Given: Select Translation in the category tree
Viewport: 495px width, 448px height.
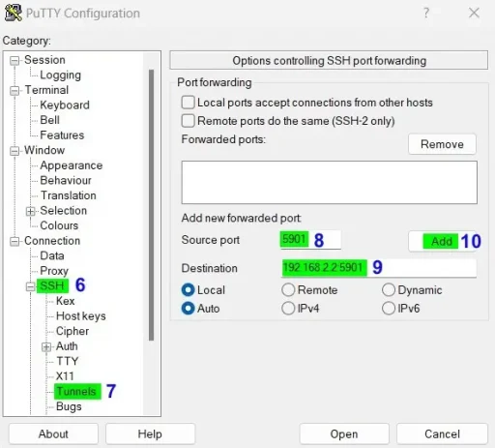Looking at the screenshot, I should coord(69,195).
